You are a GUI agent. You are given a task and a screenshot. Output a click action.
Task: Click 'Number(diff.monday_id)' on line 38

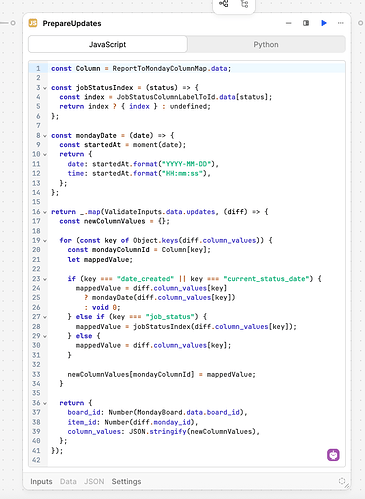[149, 422]
